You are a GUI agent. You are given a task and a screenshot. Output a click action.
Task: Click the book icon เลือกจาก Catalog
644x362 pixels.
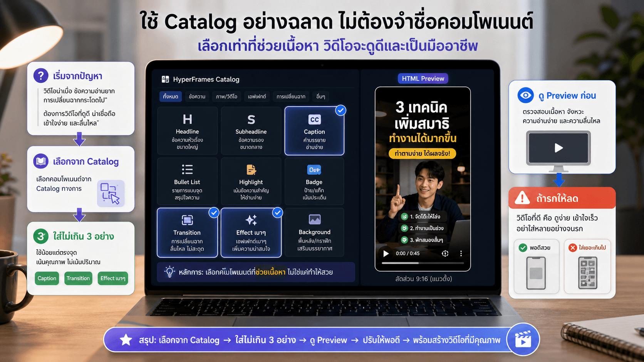point(41,161)
